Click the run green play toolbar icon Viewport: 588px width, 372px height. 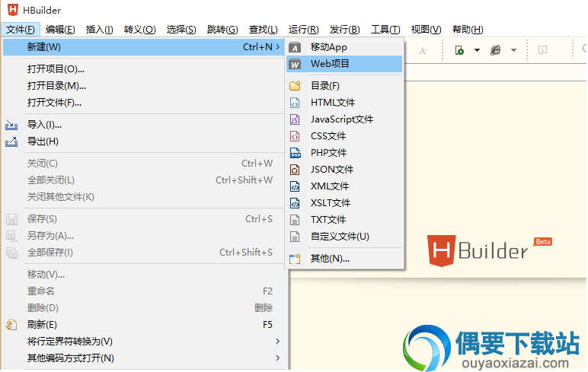pyautogui.click(x=459, y=50)
